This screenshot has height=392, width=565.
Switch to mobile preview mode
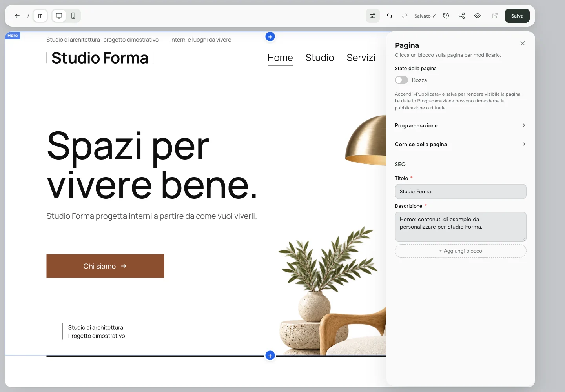pos(73,16)
